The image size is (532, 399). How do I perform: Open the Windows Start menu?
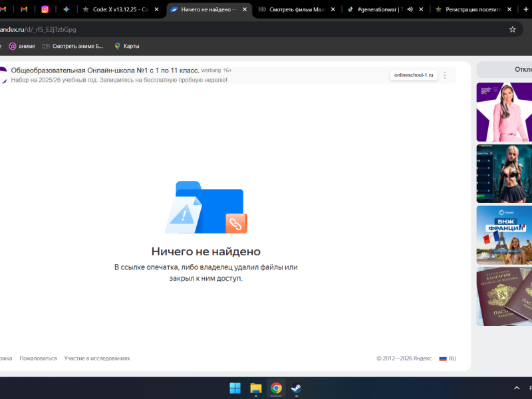point(235,388)
